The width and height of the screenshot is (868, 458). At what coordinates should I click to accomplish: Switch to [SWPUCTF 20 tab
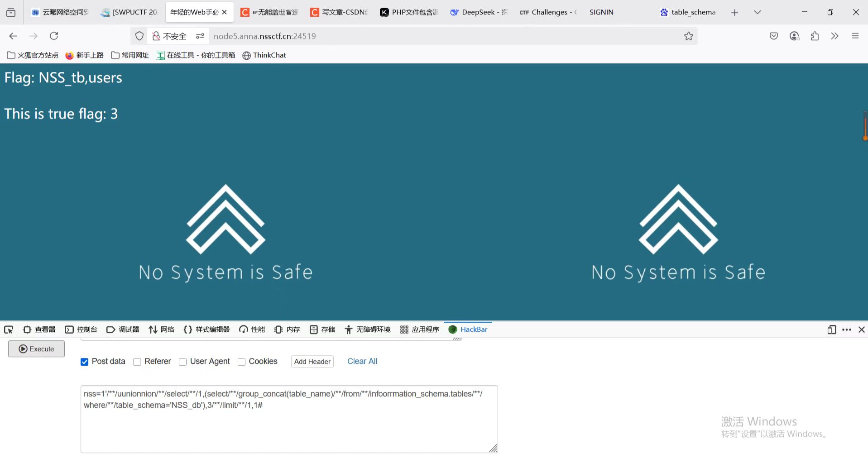(130, 12)
